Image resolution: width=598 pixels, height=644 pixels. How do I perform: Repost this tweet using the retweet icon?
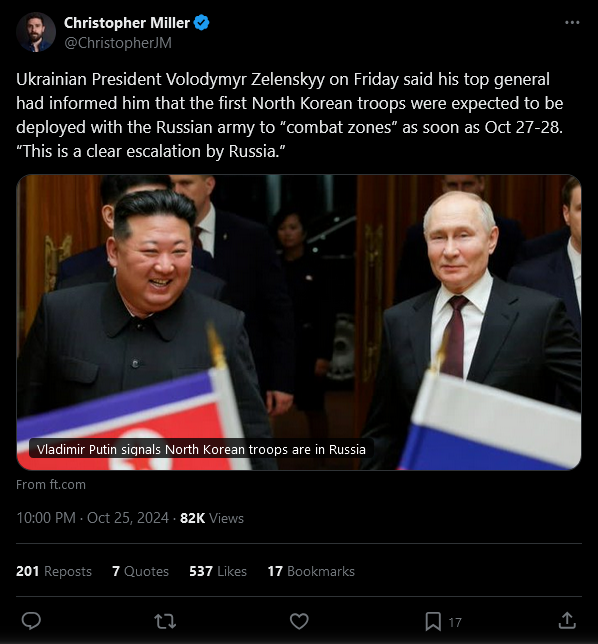pos(165,621)
